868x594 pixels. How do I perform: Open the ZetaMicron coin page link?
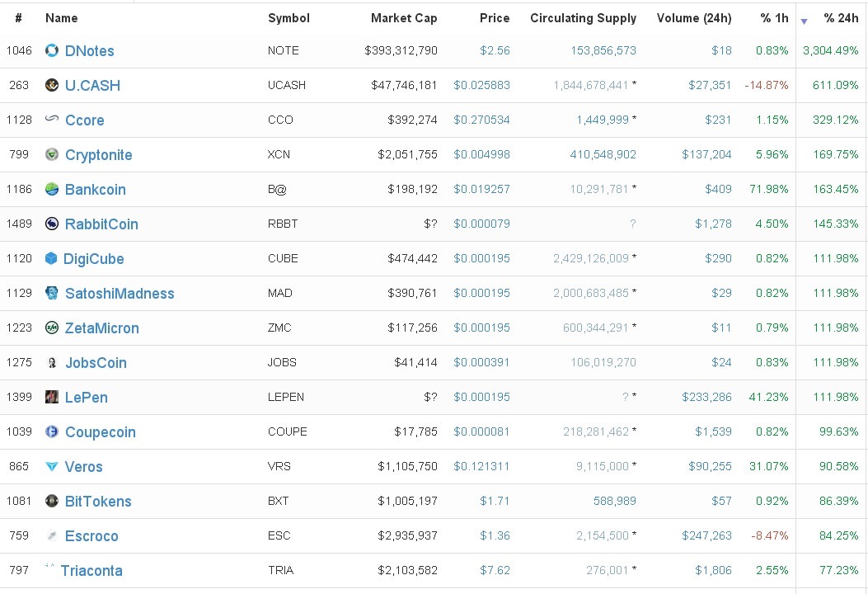click(x=102, y=328)
